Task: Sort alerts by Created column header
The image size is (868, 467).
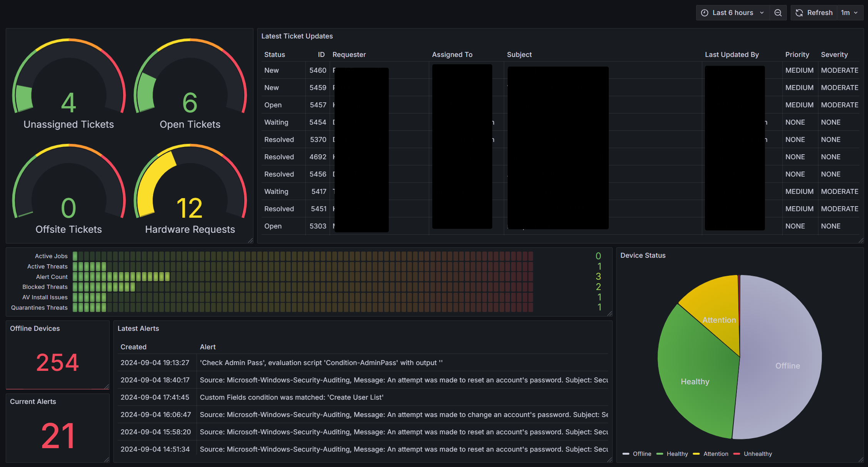Action: (x=133, y=347)
